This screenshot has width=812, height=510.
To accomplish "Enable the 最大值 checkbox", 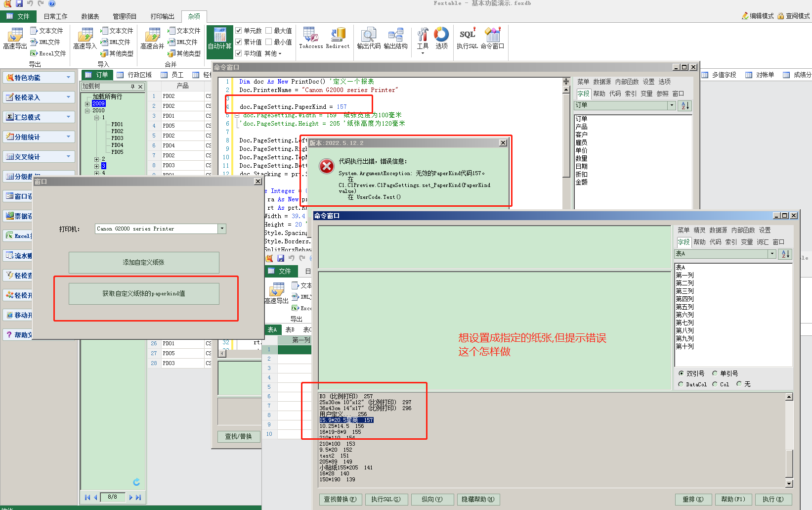I will 269,31.
